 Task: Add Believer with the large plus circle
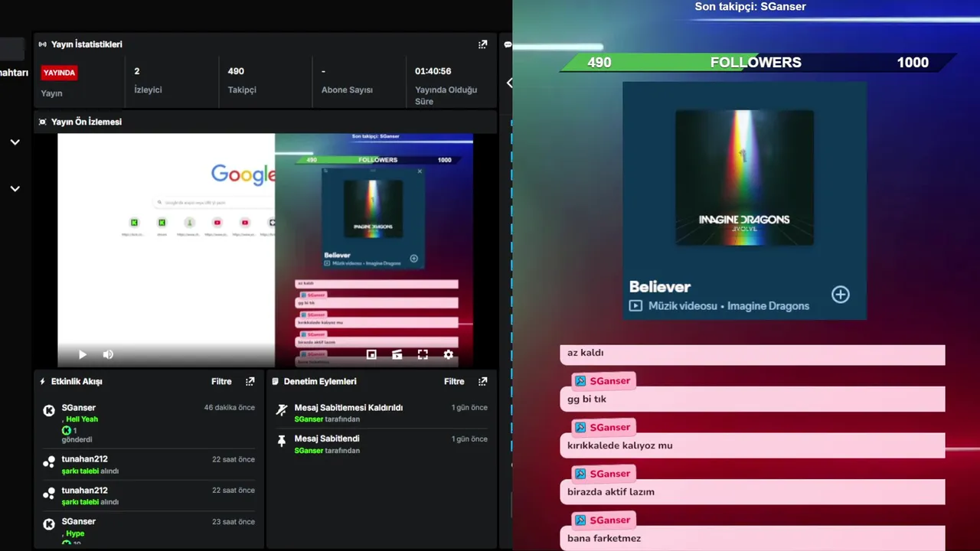tap(841, 295)
